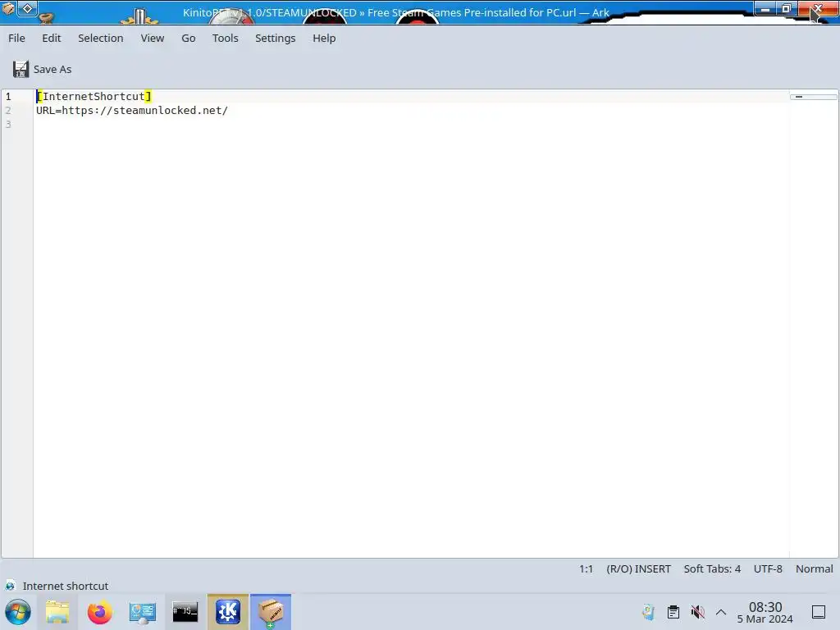The height and width of the screenshot is (630, 840).
Task: Click the Ark window menu icon in titlebar
Action: (8, 8)
